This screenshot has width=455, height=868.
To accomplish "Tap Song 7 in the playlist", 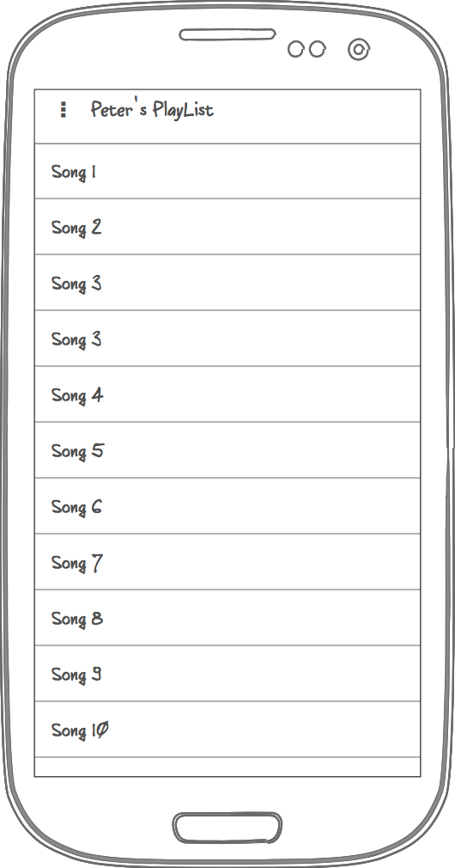I will pos(227,562).
